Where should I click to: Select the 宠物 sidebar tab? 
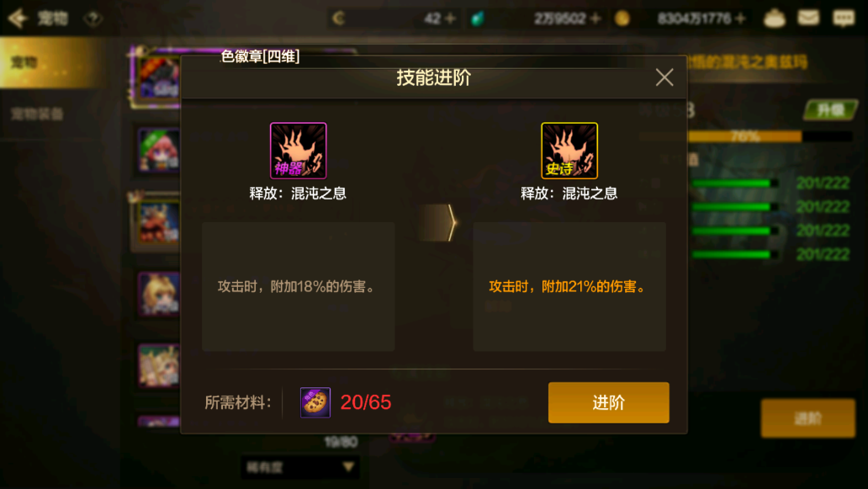click(x=53, y=62)
